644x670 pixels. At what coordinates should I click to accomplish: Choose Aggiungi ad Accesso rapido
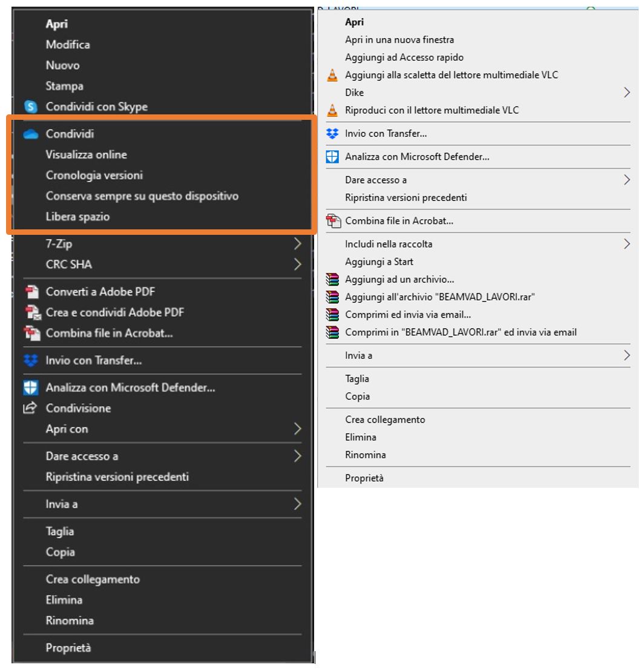[404, 57]
